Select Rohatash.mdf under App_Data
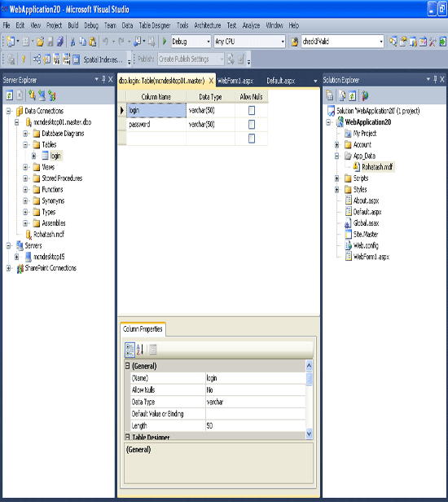This screenshot has width=448, height=502. tap(377, 167)
